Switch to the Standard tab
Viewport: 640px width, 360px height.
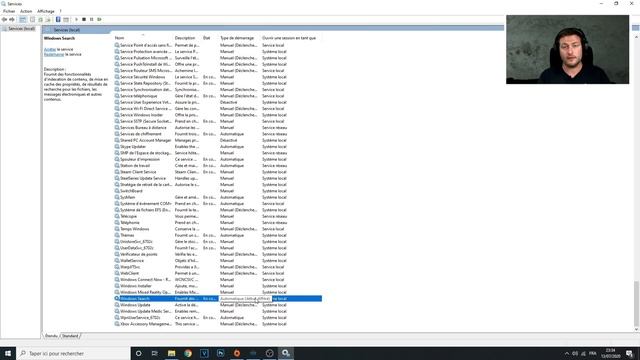pyautogui.click(x=70, y=336)
